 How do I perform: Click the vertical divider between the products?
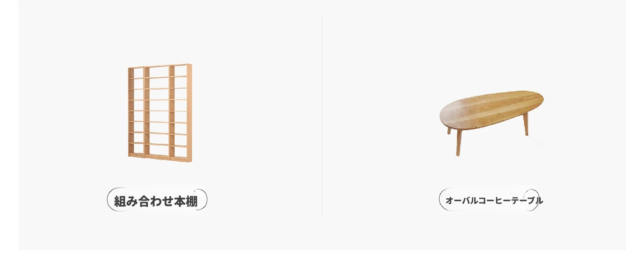[x=322, y=115]
